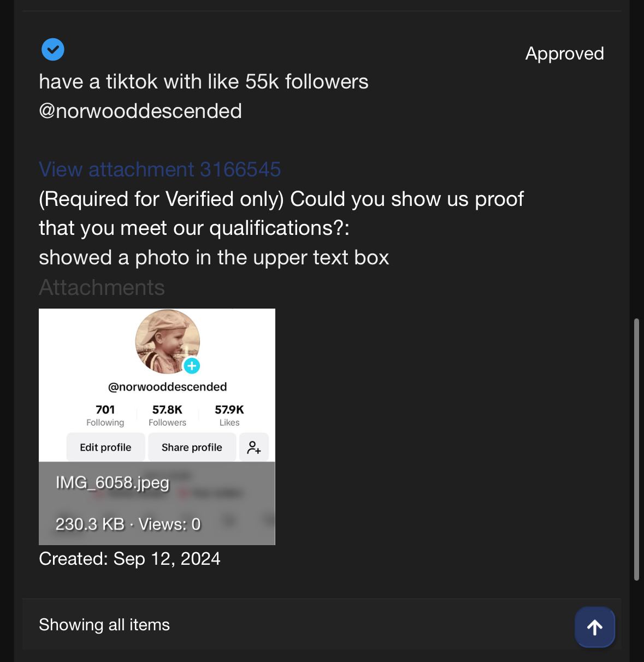This screenshot has width=644, height=662.
Task: Click the Attachments heading
Action: coord(102,287)
